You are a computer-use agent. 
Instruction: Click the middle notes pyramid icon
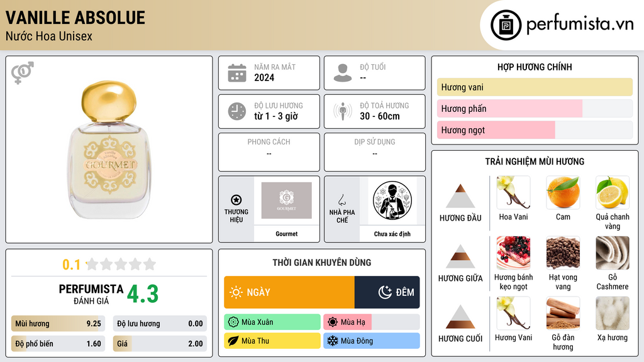460,256
